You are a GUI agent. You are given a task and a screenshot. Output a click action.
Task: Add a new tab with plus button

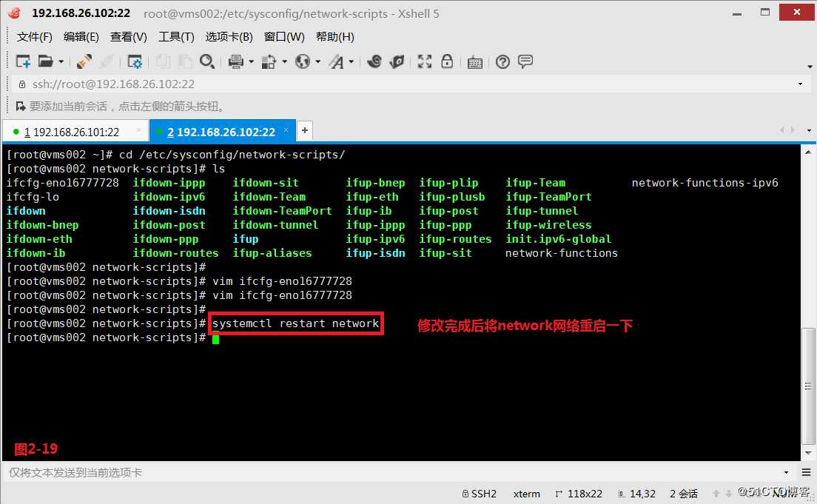(305, 130)
